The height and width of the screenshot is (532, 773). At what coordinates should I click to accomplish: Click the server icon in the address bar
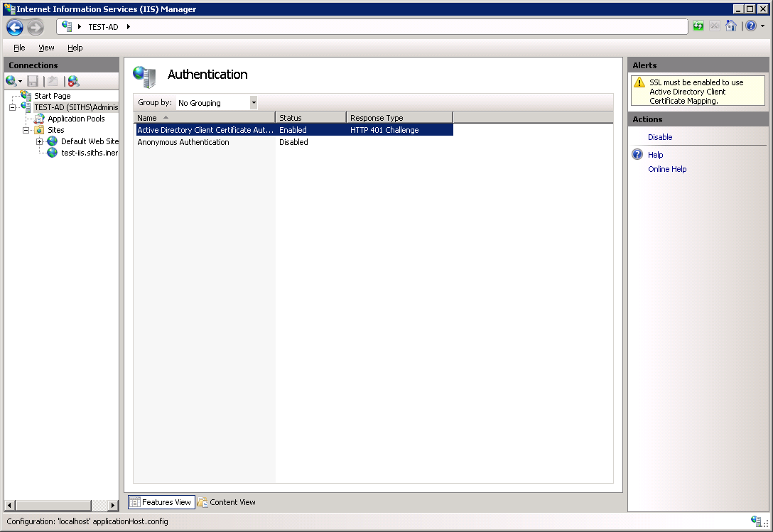tap(67, 26)
